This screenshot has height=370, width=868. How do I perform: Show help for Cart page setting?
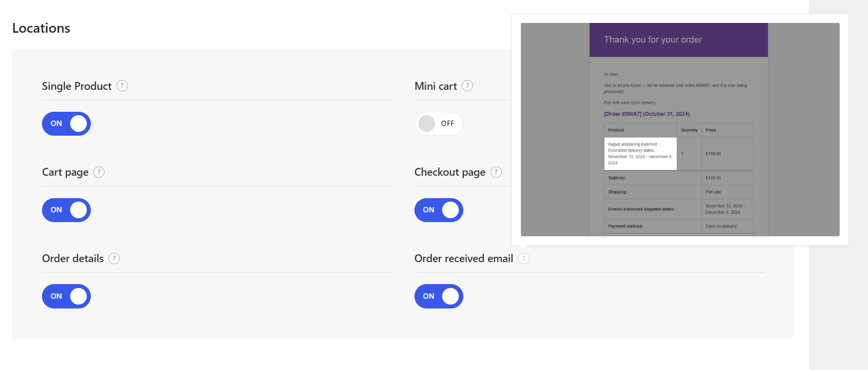tap(99, 172)
